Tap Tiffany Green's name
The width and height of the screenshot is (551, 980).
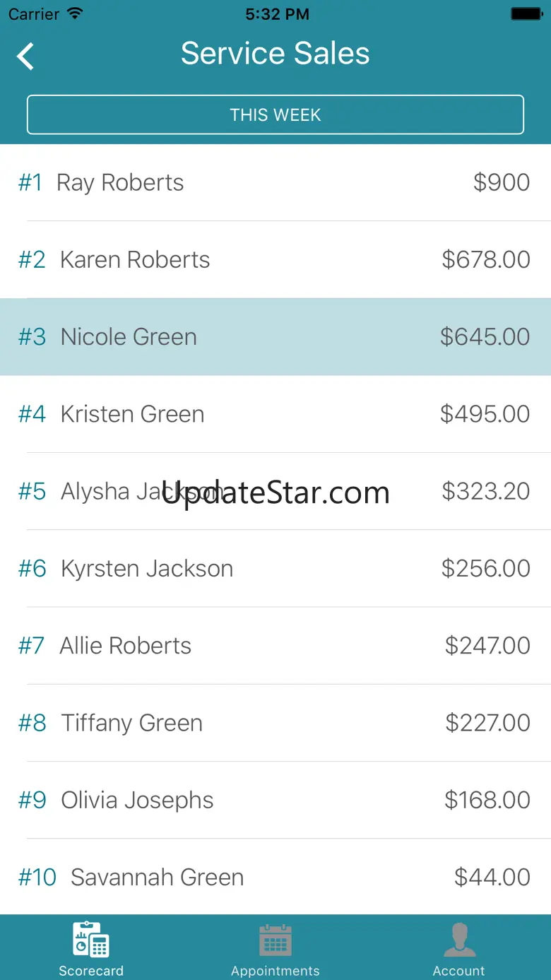(131, 723)
